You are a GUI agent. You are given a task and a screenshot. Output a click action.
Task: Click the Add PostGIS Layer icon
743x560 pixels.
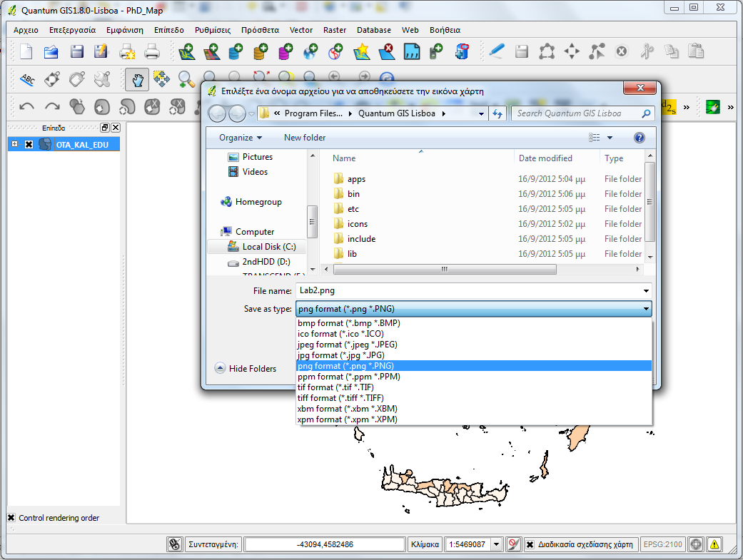coord(236,51)
